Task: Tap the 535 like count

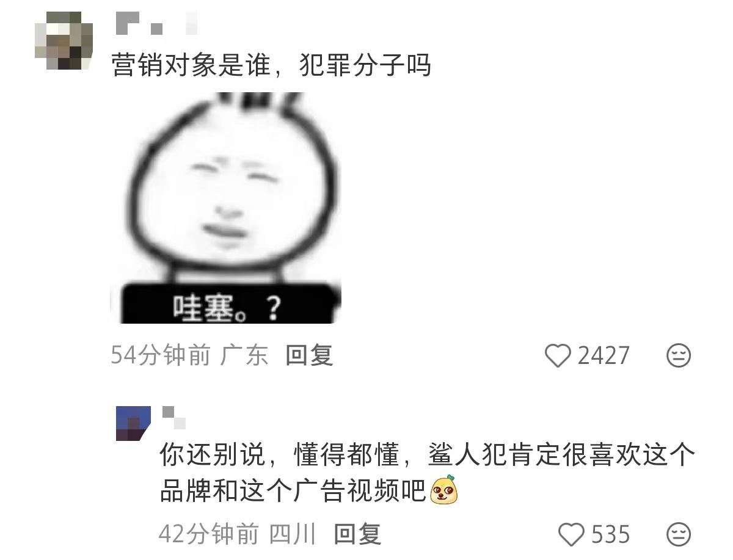Action: [610, 534]
